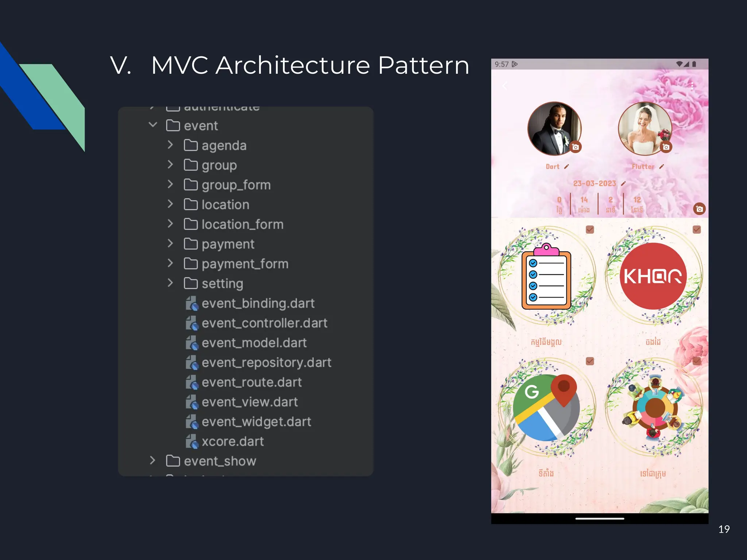This screenshot has width=747, height=560.
Task: Expand the event_show folder
Action: point(153,460)
